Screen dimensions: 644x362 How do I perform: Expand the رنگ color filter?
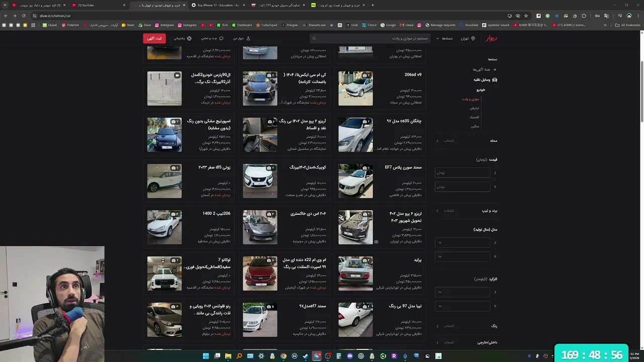pyautogui.click(x=466, y=326)
